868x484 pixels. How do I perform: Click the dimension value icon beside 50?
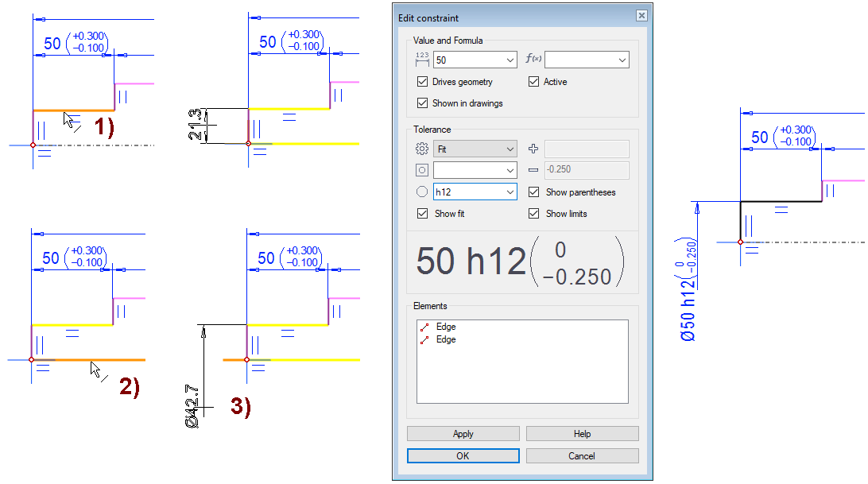coord(421,60)
